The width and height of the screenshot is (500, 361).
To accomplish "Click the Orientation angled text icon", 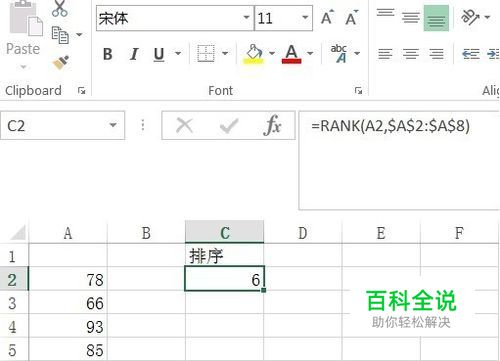I will (470, 17).
